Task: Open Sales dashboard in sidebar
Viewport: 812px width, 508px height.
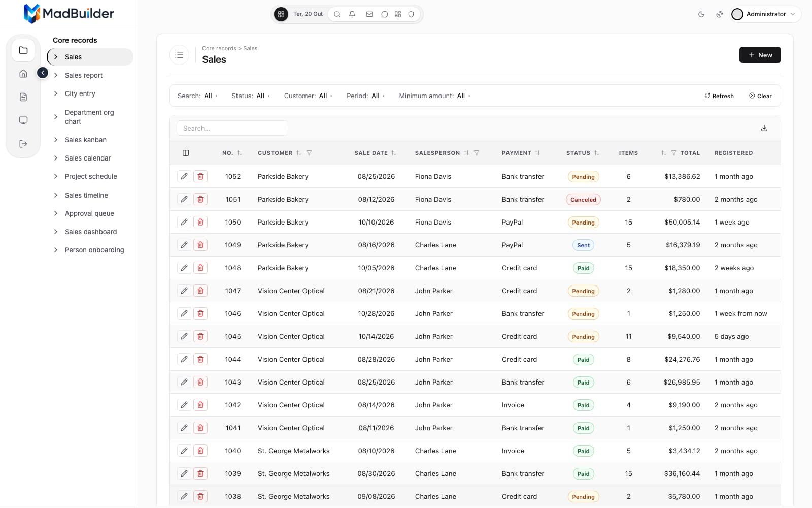Action: pyautogui.click(x=91, y=232)
